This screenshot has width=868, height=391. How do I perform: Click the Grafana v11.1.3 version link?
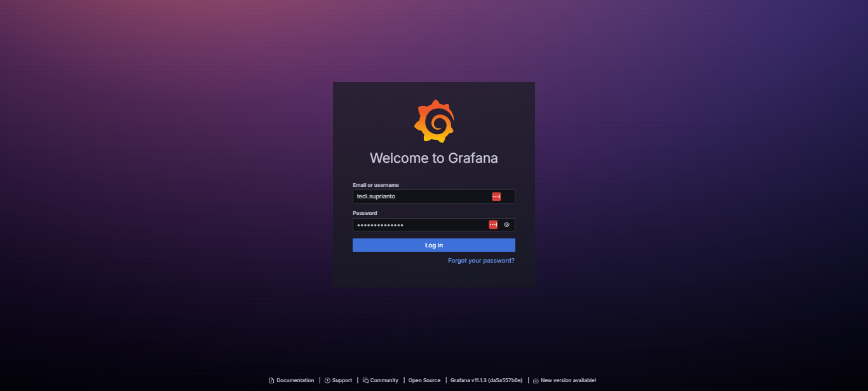[486, 380]
